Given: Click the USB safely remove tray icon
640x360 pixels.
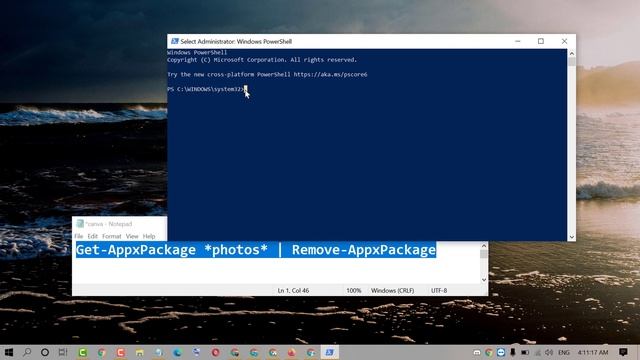Looking at the screenshot, I should coord(513,352).
